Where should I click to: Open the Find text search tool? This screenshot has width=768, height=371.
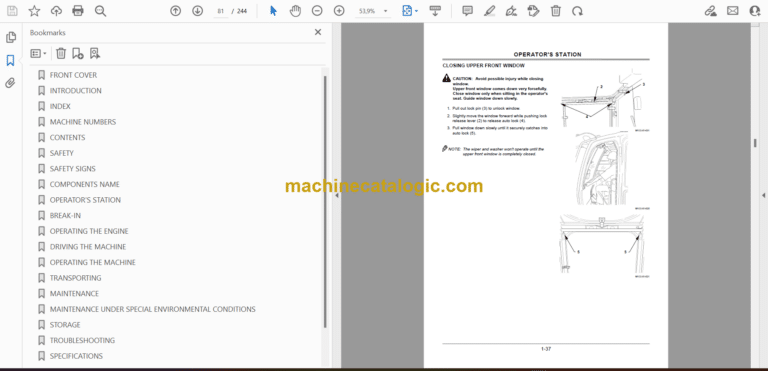pyautogui.click(x=100, y=11)
